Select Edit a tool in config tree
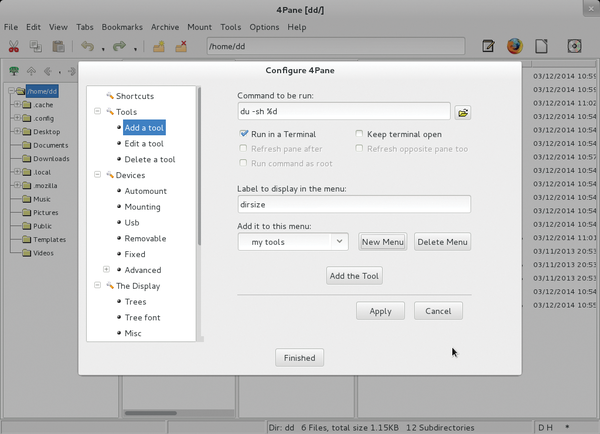Screen dimensions: 600x434 coord(144,144)
